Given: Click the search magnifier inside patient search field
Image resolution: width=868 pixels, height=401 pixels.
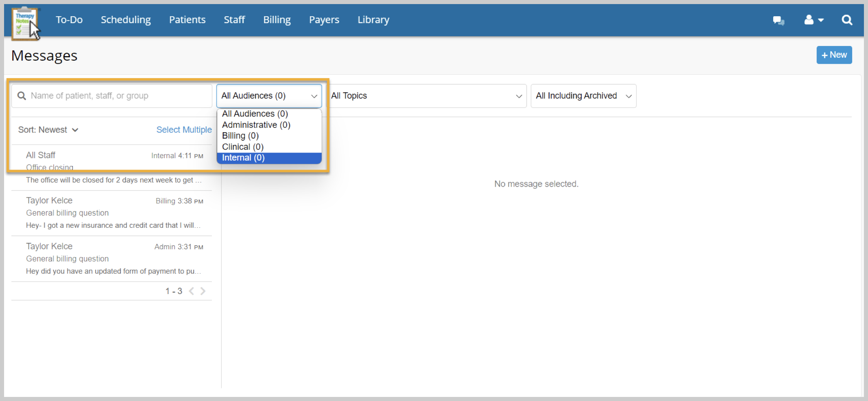Looking at the screenshot, I should coord(22,96).
